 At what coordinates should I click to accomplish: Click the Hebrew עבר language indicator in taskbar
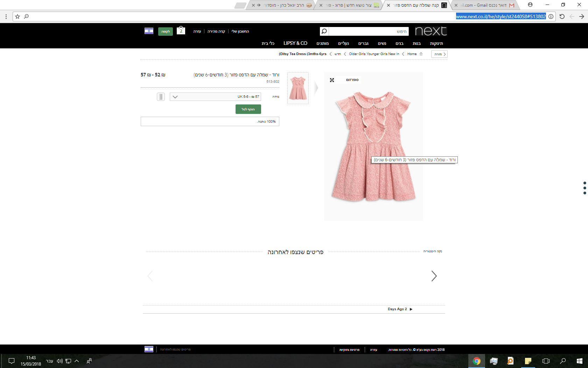(x=49, y=361)
